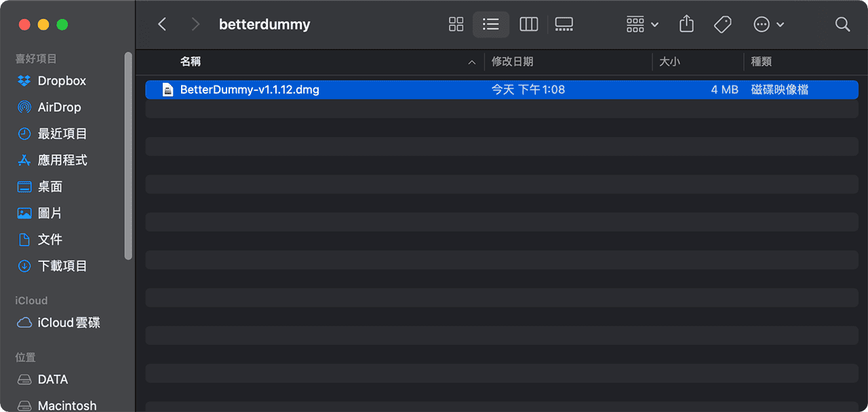The width and height of the screenshot is (868, 412).
Task: Open the Share menu icon
Action: 686,24
